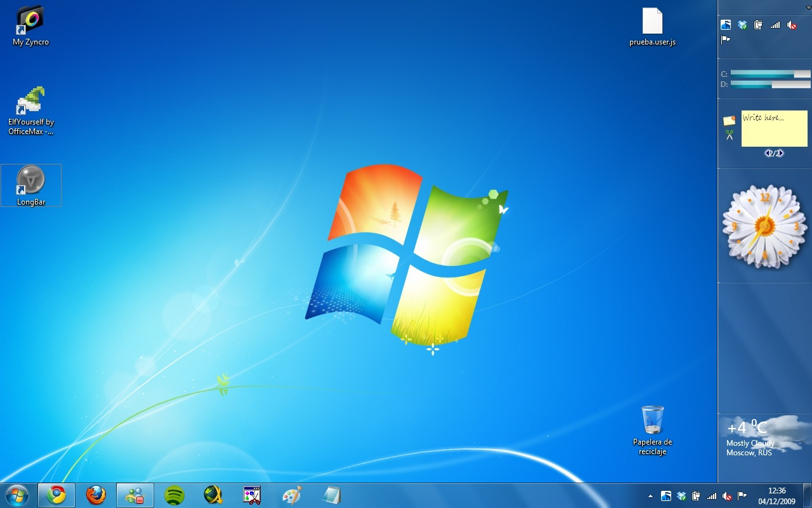Image resolution: width=812 pixels, height=508 pixels.
Task: Open the My Zyncro desktop shortcut
Action: 30,25
